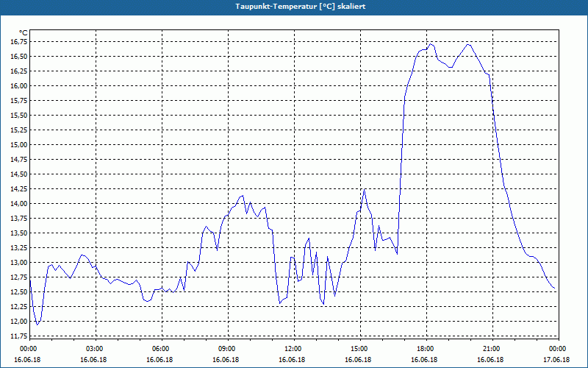Select the 16,75 y-axis label

coord(19,42)
